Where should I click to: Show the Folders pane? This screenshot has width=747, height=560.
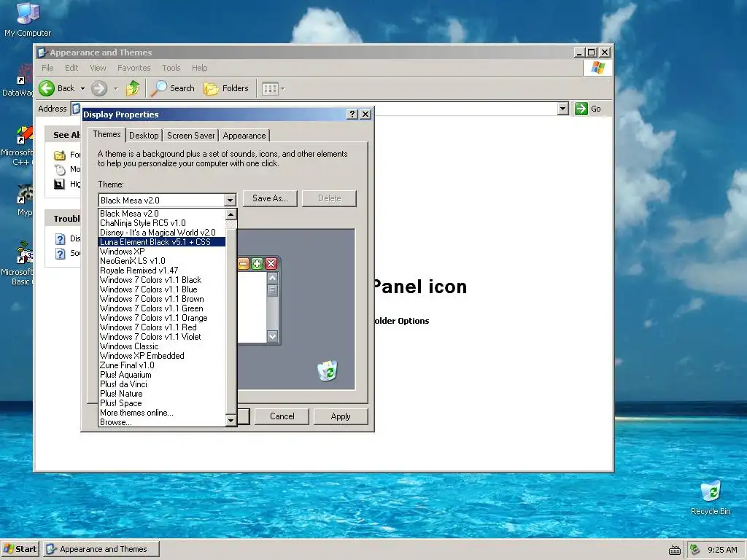tap(226, 88)
